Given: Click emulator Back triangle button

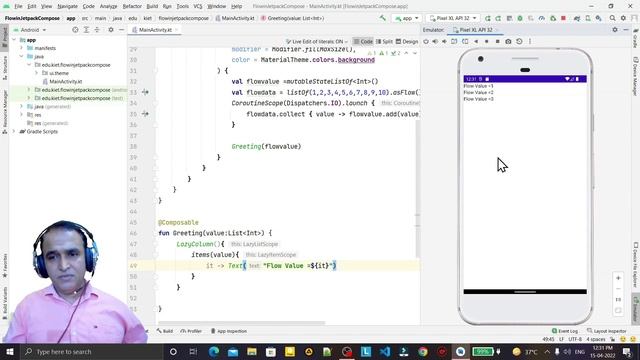Looking at the screenshot, I should click(x=476, y=41).
